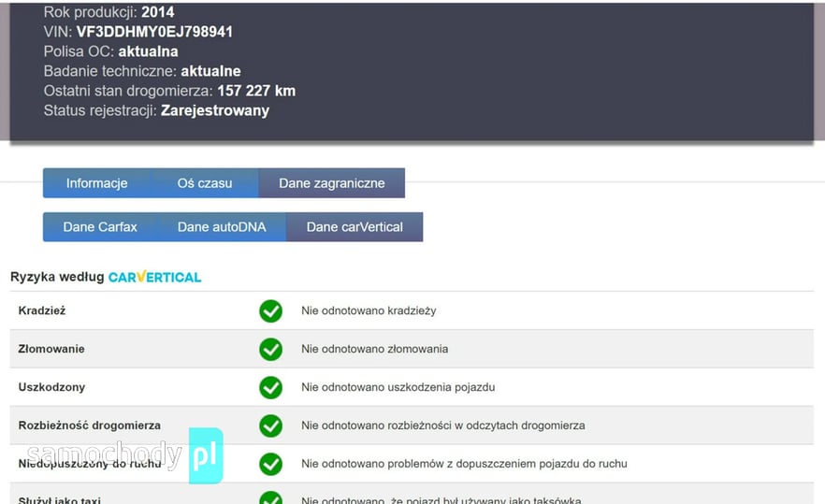The image size is (825, 504).
Task: Click 'Nie odnotowano rozbieżności w odczytach drogomierza'
Action: pyautogui.click(x=443, y=425)
